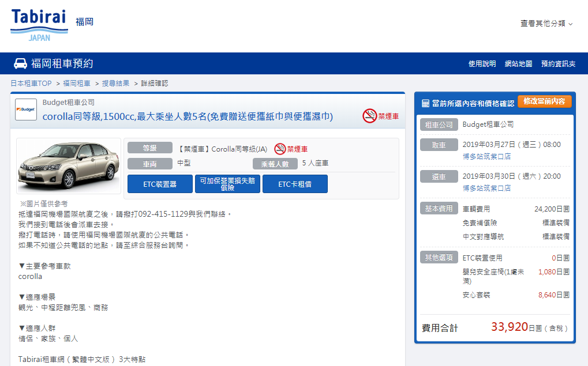Click the 修改當前內容 button
The height and width of the screenshot is (366, 588).
(545, 101)
